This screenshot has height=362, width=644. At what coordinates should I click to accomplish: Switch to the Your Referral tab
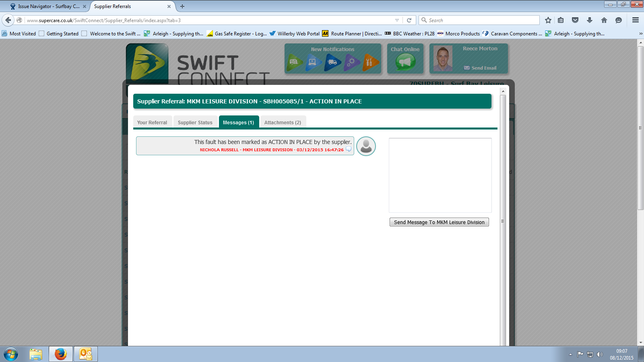(152, 122)
